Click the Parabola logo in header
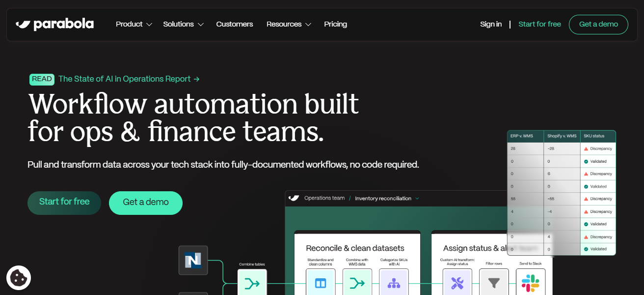 54,24
